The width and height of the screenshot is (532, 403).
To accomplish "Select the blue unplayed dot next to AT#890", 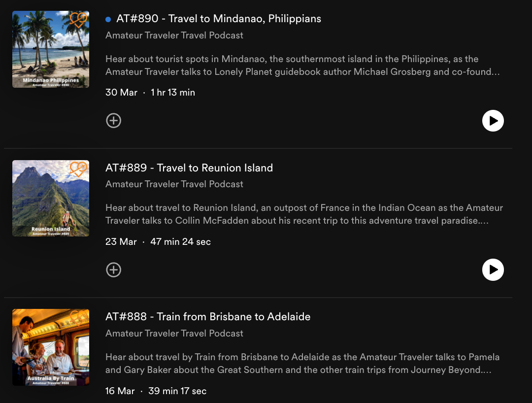I will coord(108,19).
